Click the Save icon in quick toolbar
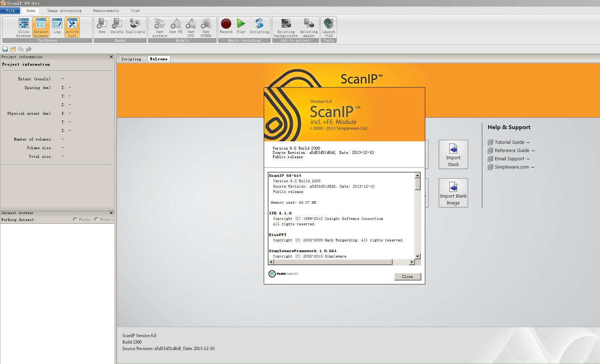Viewport: 600px width, 364px height. 5,49
